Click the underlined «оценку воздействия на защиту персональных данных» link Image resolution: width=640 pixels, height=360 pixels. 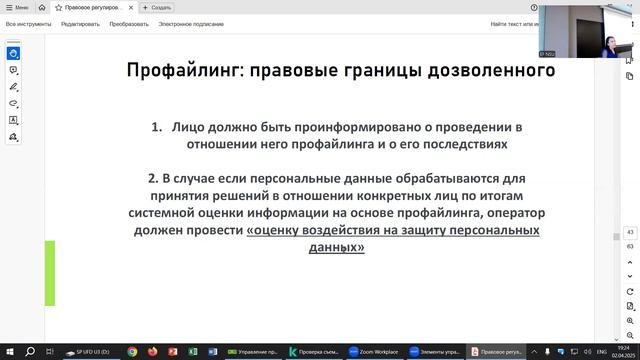pyautogui.click(x=393, y=238)
